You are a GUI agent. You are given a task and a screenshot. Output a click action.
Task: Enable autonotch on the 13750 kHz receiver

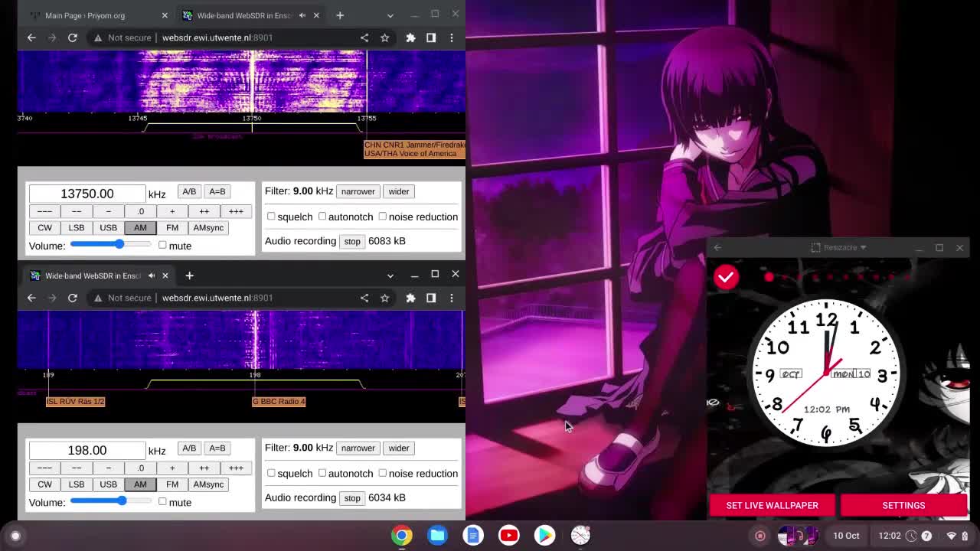322,217
